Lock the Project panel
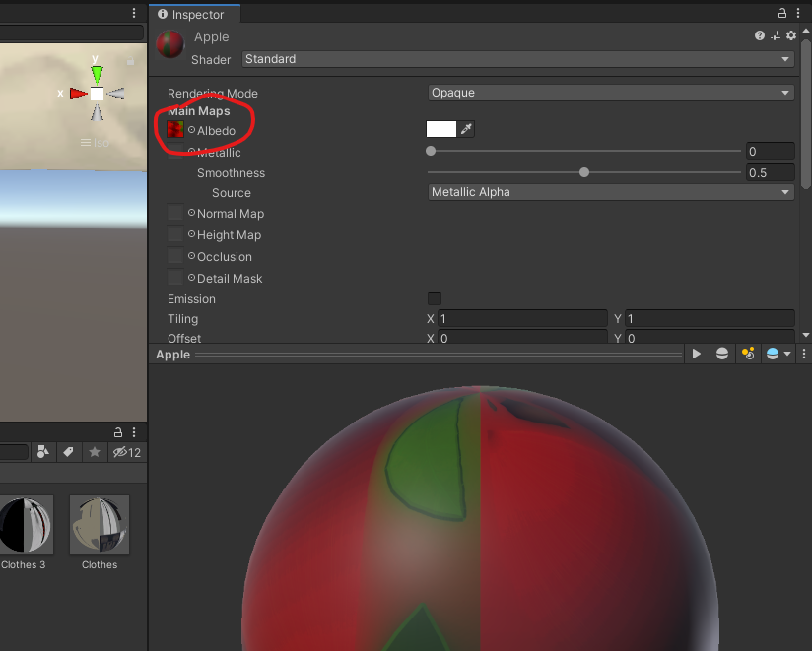The height and width of the screenshot is (651, 812). click(118, 432)
